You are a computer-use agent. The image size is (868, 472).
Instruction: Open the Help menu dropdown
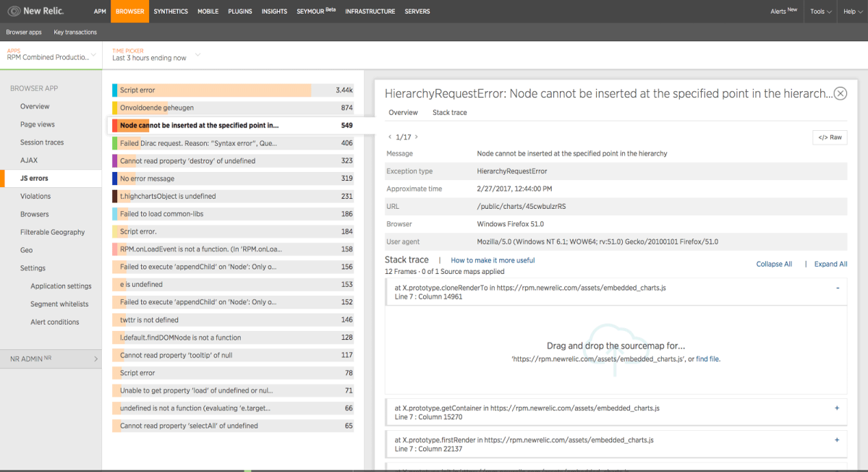[x=853, y=12]
